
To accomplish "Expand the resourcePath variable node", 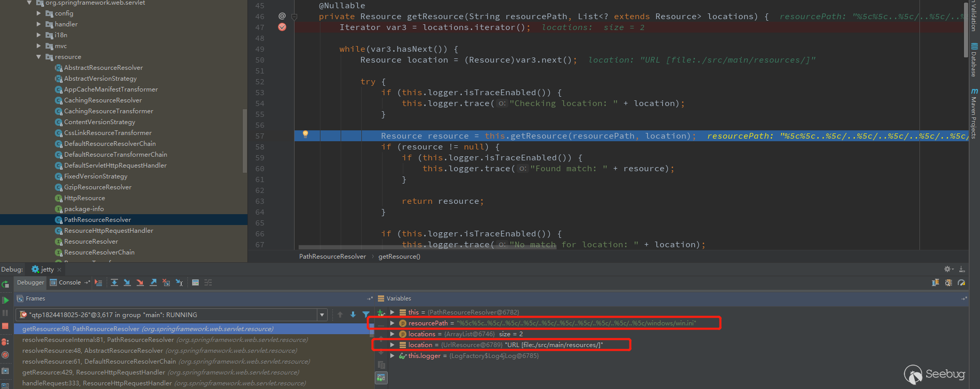I will coord(392,323).
